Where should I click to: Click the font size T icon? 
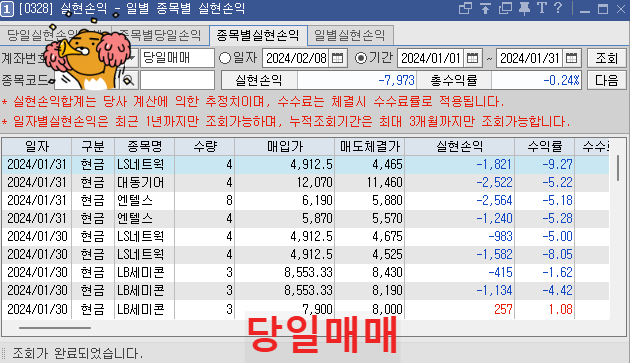(542, 8)
